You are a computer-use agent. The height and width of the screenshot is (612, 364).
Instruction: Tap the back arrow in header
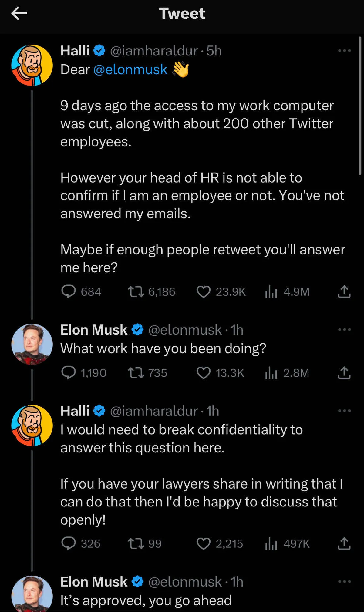pyautogui.click(x=19, y=13)
